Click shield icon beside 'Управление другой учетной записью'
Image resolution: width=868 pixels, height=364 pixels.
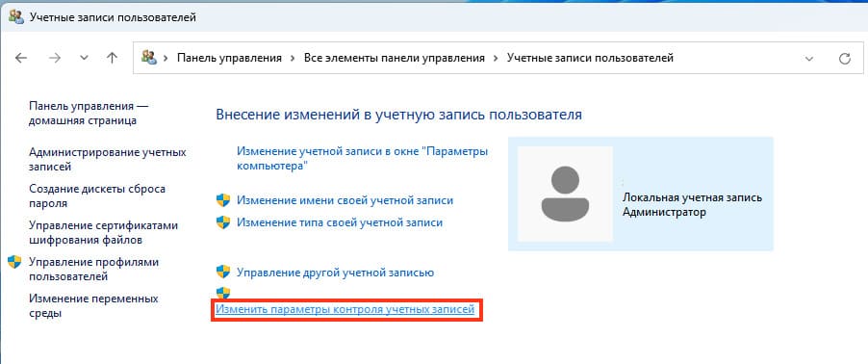pos(223,272)
